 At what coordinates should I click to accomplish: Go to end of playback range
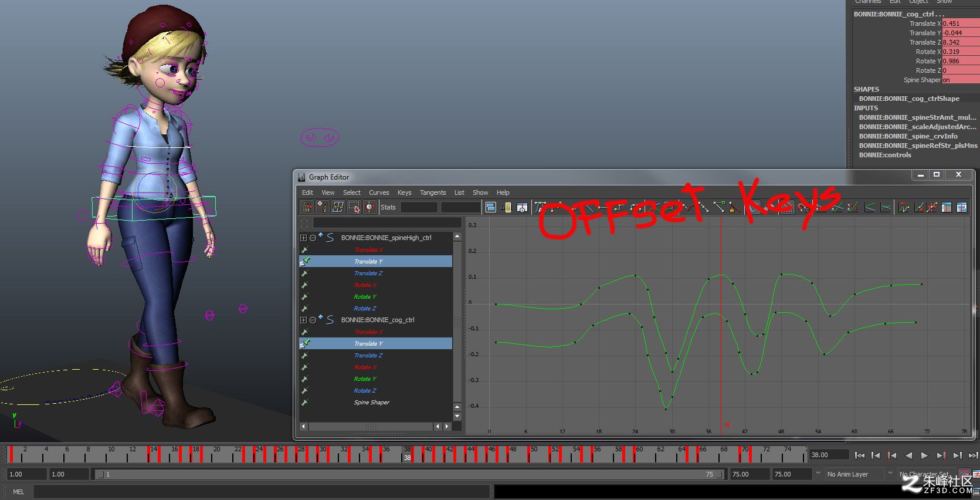(x=973, y=455)
